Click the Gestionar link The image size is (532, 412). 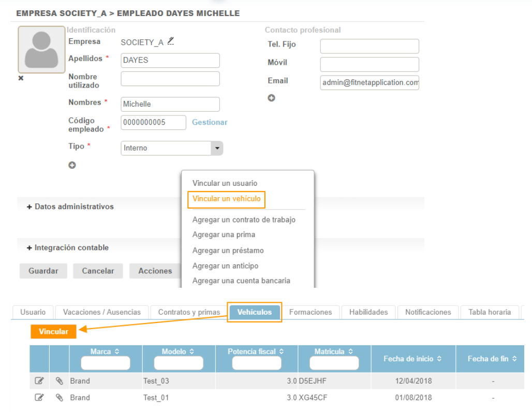(210, 122)
